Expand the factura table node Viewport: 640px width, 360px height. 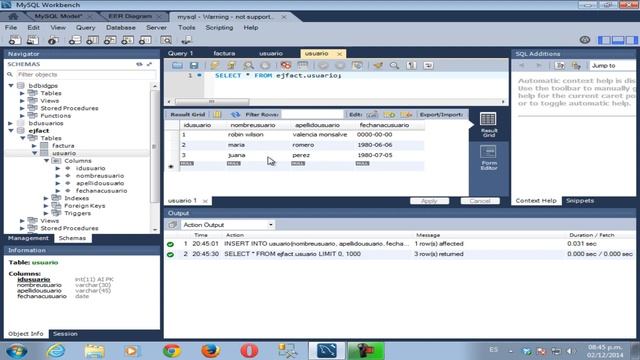point(34,146)
